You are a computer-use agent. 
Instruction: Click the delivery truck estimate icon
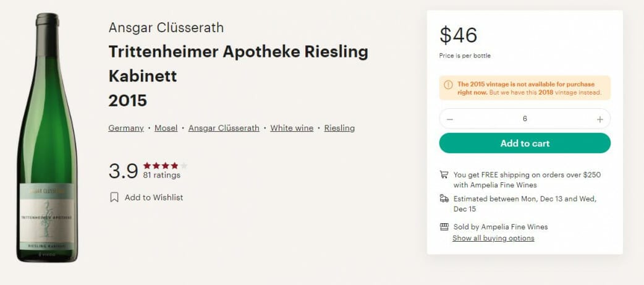pos(444,199)
